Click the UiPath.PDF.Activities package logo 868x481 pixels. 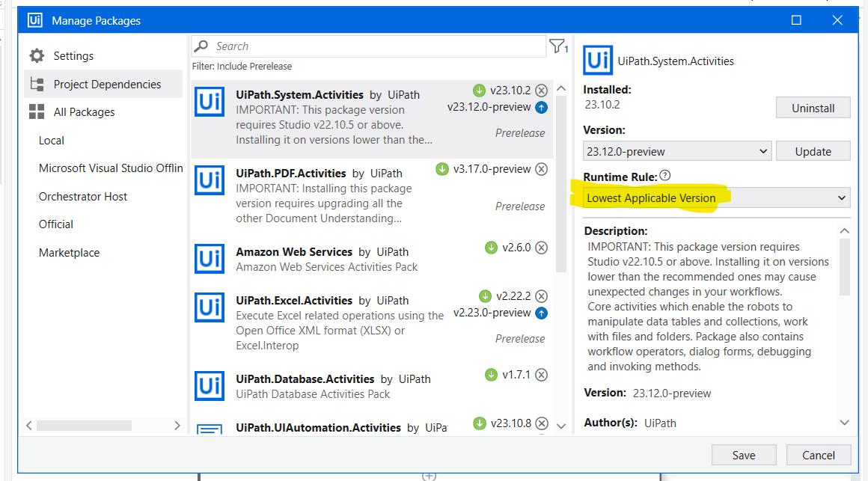click(210, 180)
